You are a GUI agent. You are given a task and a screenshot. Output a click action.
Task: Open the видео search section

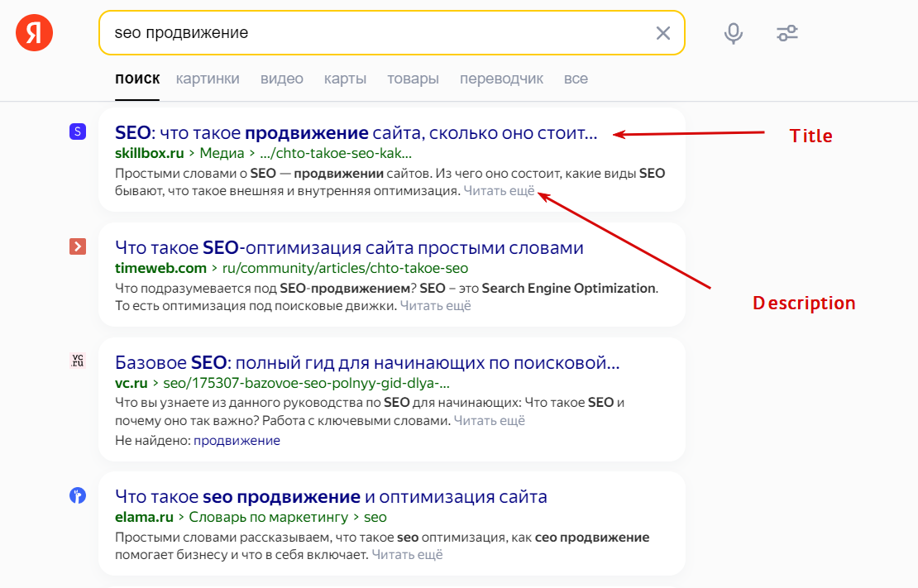(x=281, y=78)
